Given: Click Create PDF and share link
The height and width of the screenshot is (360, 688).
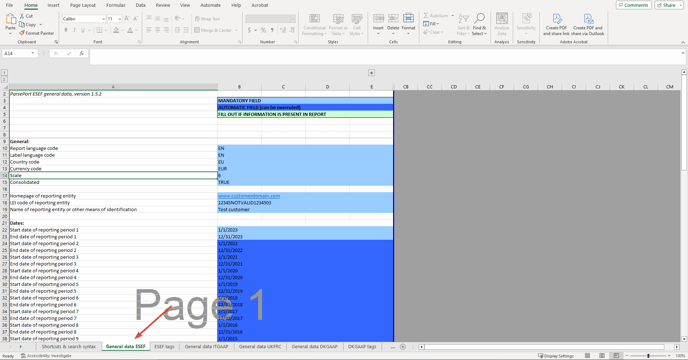Looking at the screenshot, I should click(x=556, y=24).
